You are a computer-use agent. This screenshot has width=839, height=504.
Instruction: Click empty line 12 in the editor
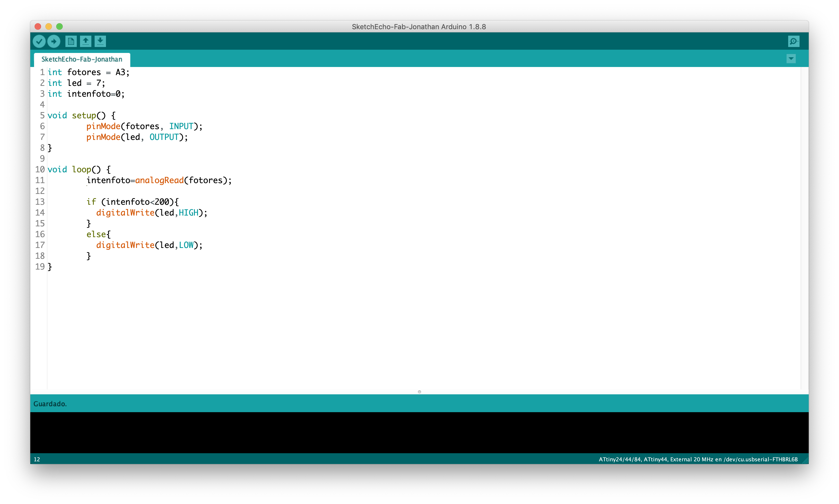tap(424, 191)
